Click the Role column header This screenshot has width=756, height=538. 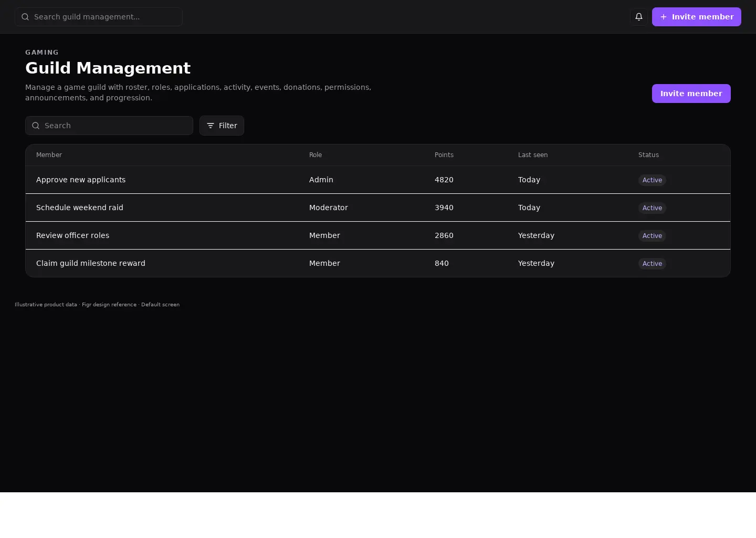pos(316,155)
